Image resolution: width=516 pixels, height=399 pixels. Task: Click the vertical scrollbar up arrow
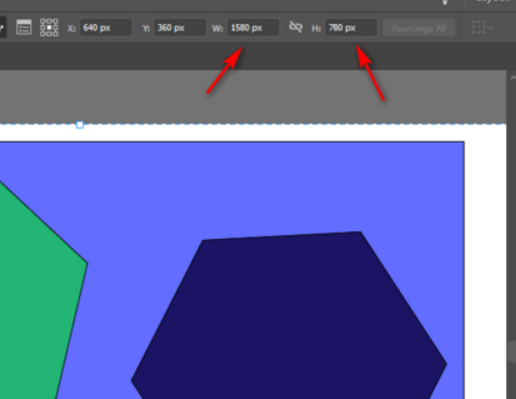pos(513,78)
